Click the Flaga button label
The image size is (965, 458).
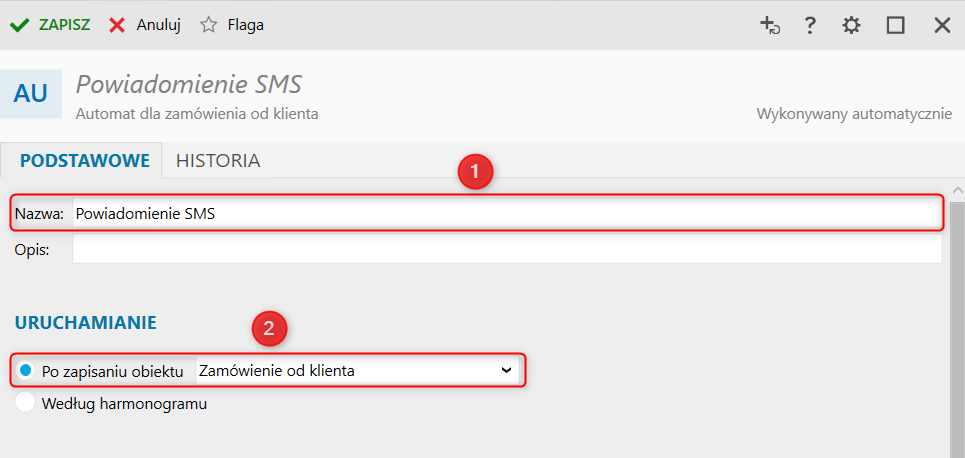[x=246, y=26]
